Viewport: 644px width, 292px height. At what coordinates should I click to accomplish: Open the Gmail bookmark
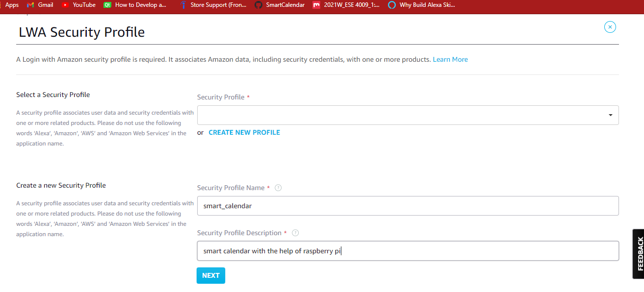coord(40,5)
